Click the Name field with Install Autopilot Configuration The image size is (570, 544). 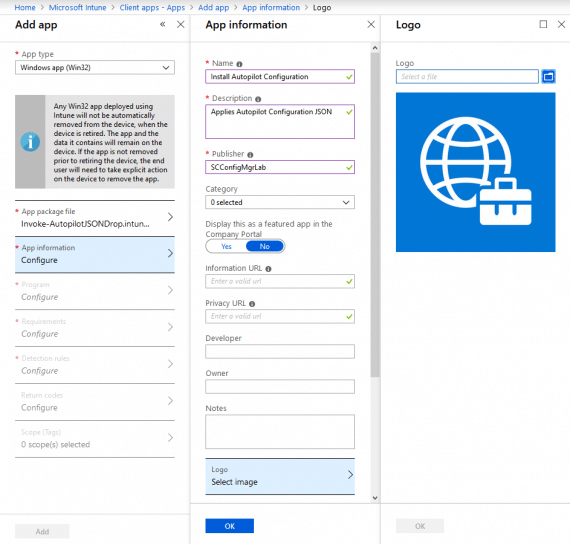280,77
